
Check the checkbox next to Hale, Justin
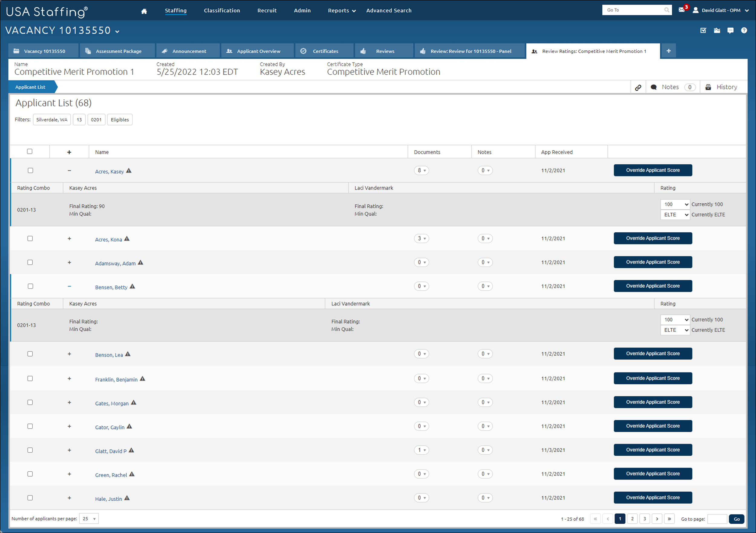tap(30, 498)
